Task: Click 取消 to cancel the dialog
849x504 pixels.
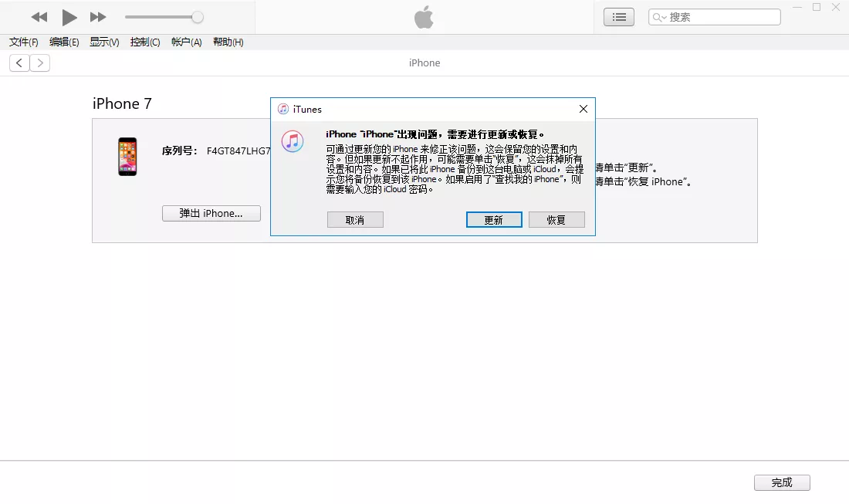Action: coord(355,220)
